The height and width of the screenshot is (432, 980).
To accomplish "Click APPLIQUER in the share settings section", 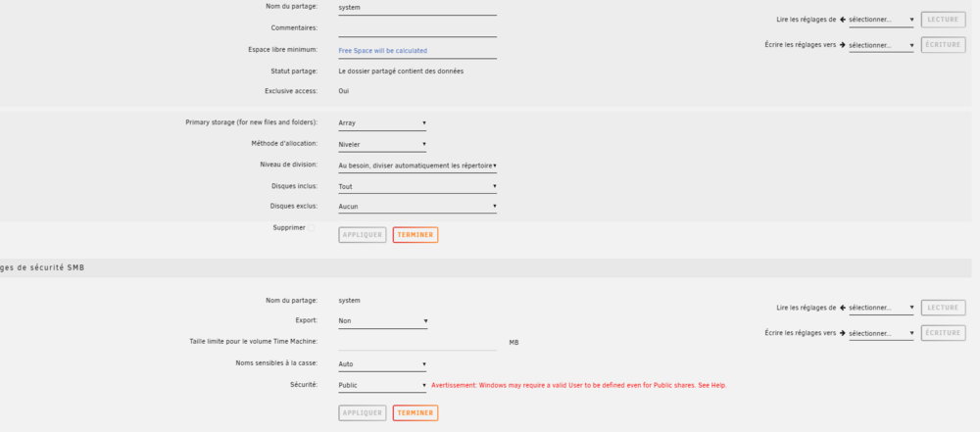I will click(x=363, y=235).
